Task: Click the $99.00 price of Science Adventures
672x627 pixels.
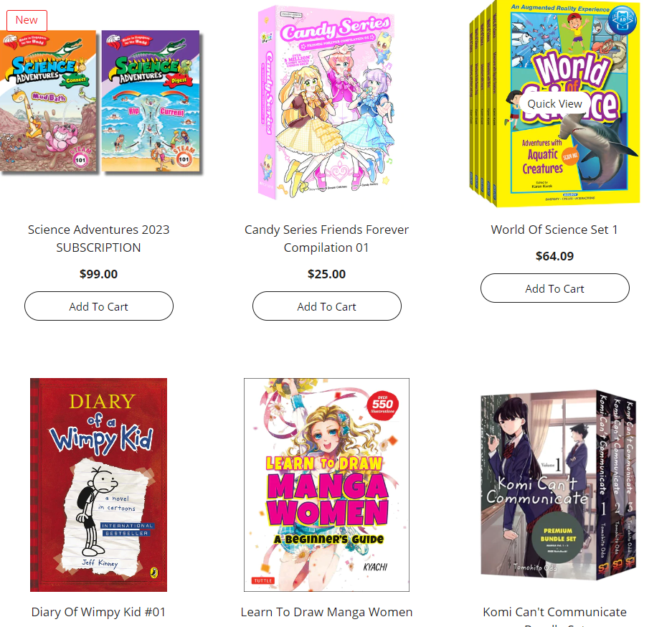Action: (98, 274)
